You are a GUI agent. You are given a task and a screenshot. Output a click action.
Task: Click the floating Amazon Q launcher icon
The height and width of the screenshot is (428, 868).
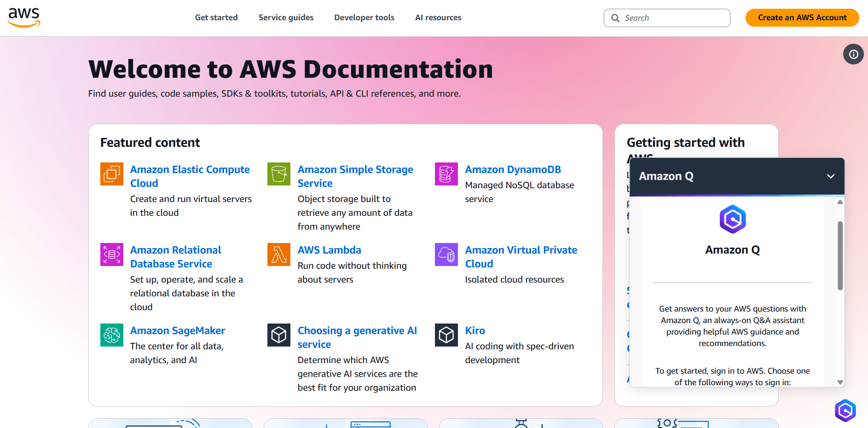(x=845, y=411)
